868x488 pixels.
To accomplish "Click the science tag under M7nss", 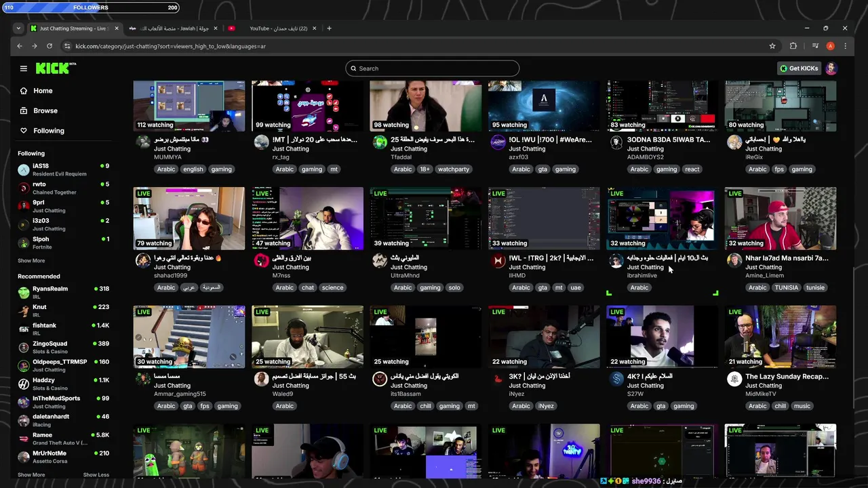I will (332, 287).
